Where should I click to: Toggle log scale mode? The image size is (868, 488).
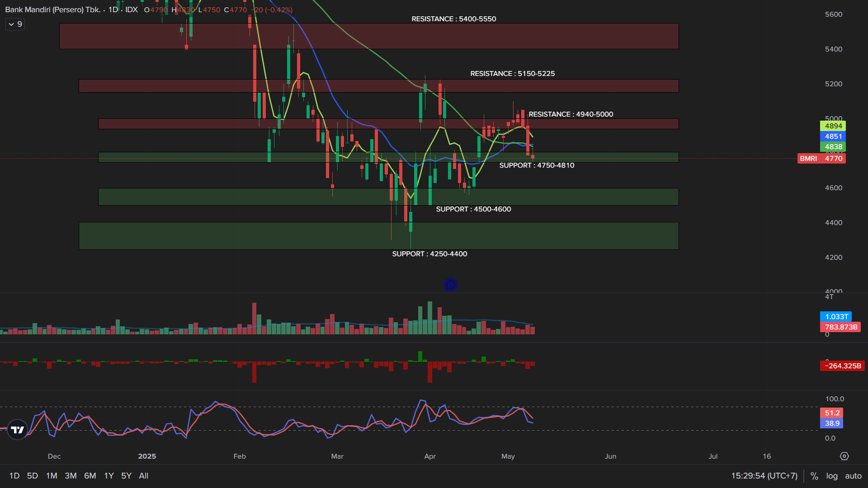pyautogui.click(x=832, y=476)
